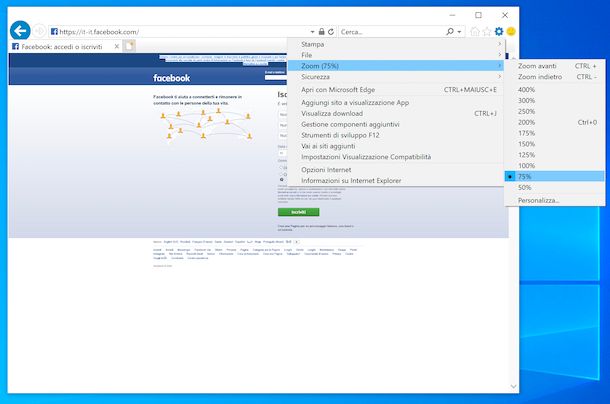Open the Stampa submenu
This screenshot has height=404, width=610.
coord(396,44)
